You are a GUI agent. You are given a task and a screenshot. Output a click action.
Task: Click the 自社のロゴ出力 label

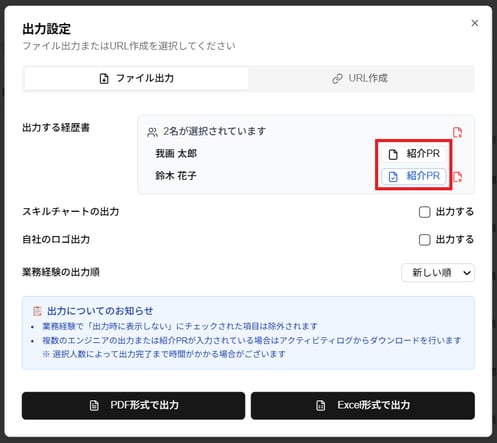pos(56,239)
